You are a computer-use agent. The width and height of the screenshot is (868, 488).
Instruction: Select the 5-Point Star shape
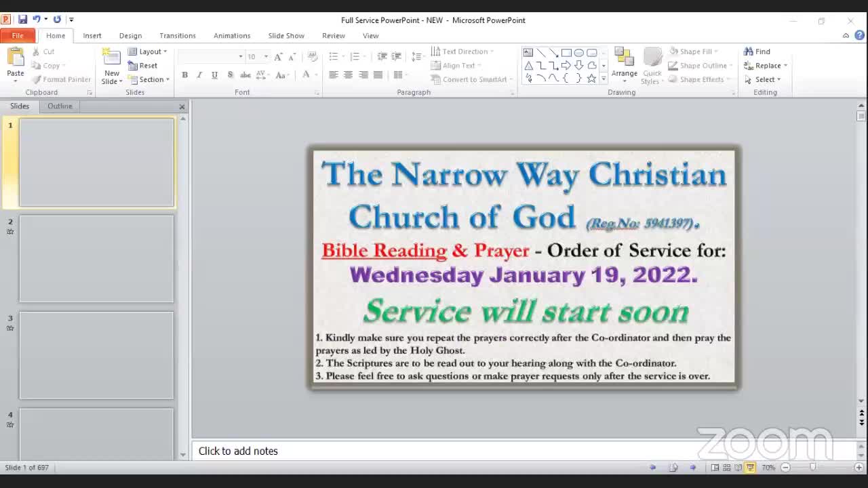coord(592,79)
